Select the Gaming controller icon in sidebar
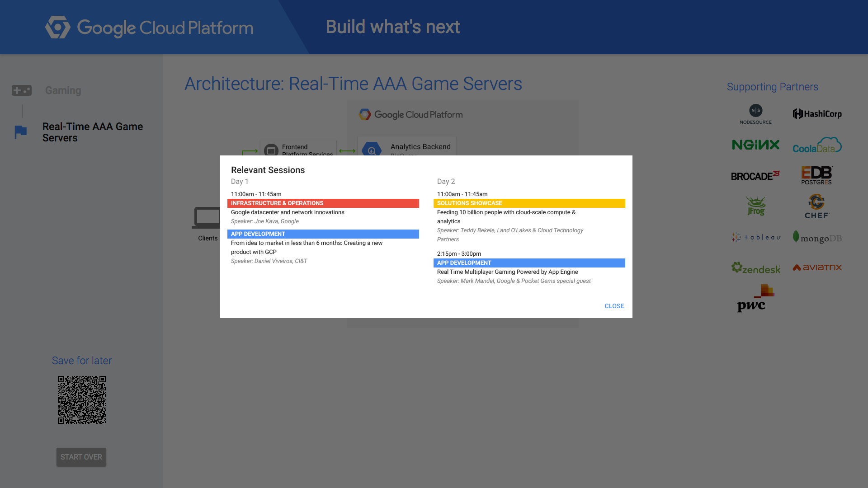The height and width of the screenshot is (488, 868). 22,90
